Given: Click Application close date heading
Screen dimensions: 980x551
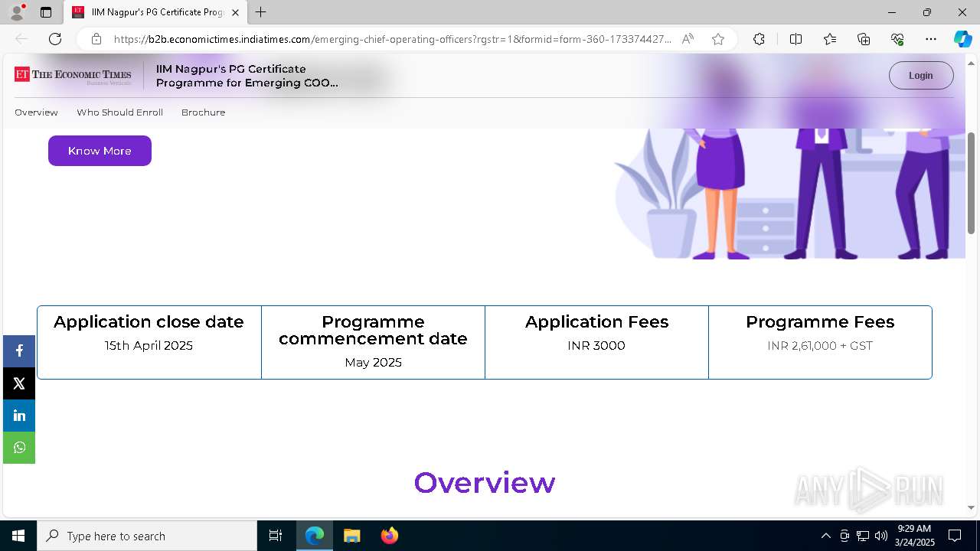Looking at the screenshot, I should pyautogui.click(x=149, y=322).
